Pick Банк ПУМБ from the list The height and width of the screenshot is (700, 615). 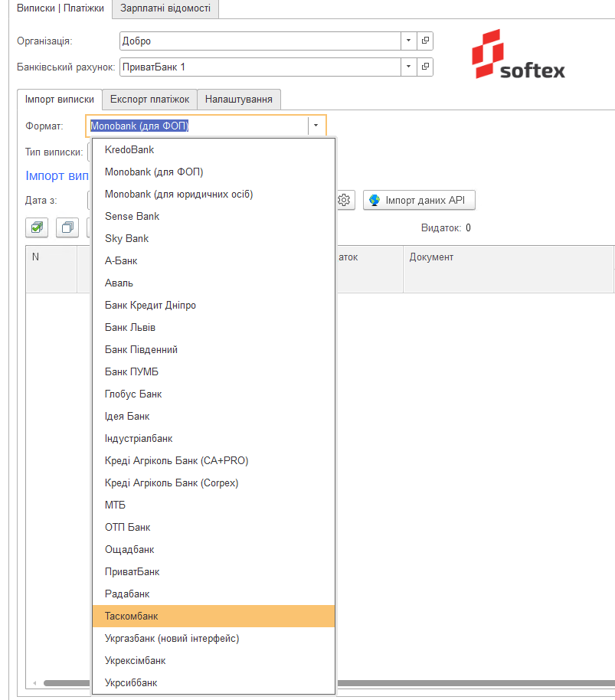pyautogui.click(x=214, y=372)
